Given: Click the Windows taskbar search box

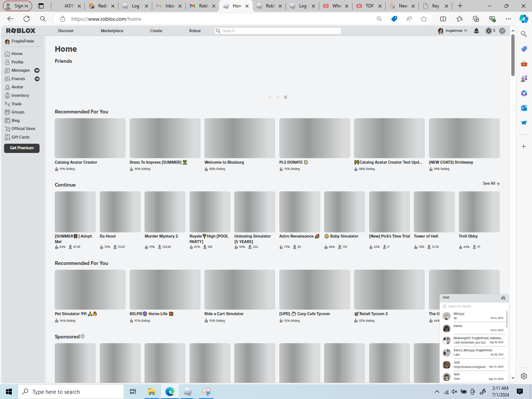Looking at the screenshot, I should pos(71,392).
